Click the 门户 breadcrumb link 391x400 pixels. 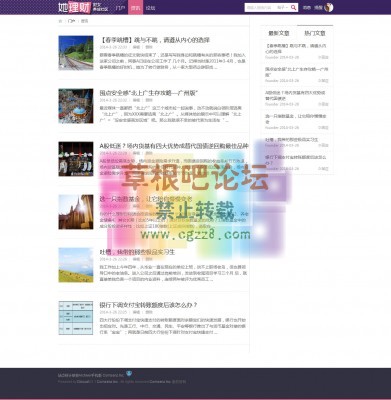(71, 21)
